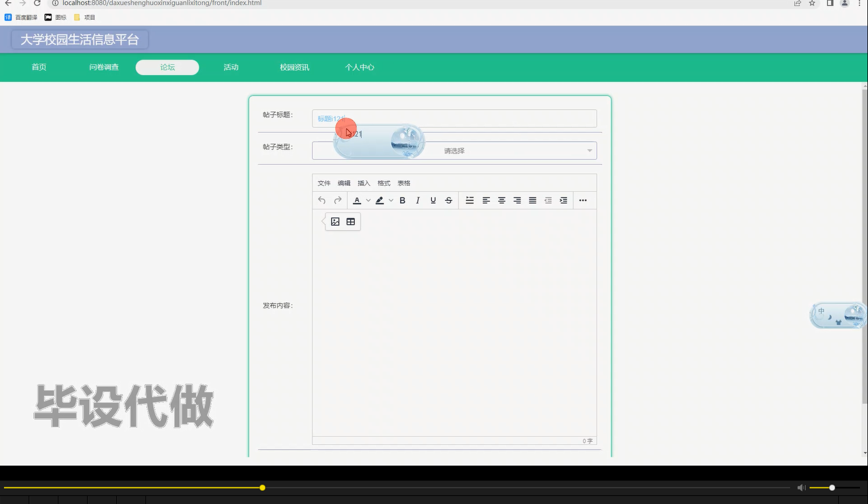Screen dimensions: 868x504
Task: Open the 问卷调查 navigation link
Action: pyautogui.click(x=103, y=67)
